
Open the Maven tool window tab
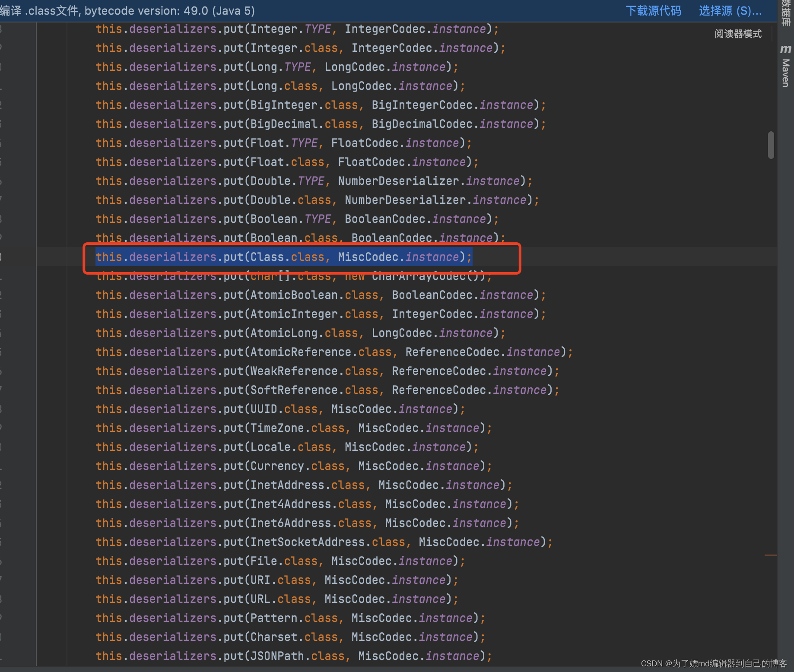click(786, 73)
